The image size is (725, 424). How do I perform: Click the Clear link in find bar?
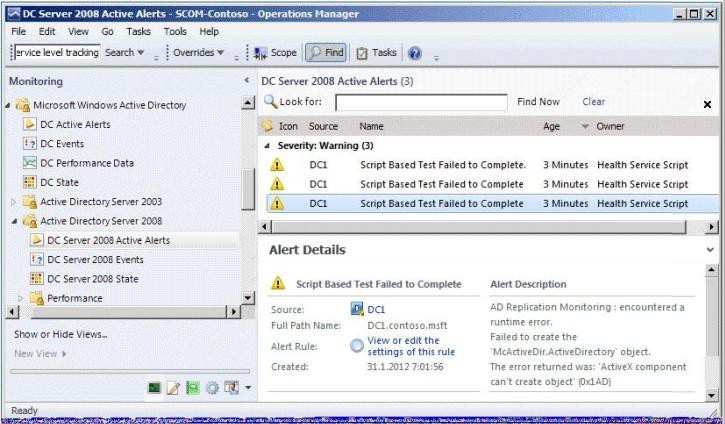[x=594, y=102]
